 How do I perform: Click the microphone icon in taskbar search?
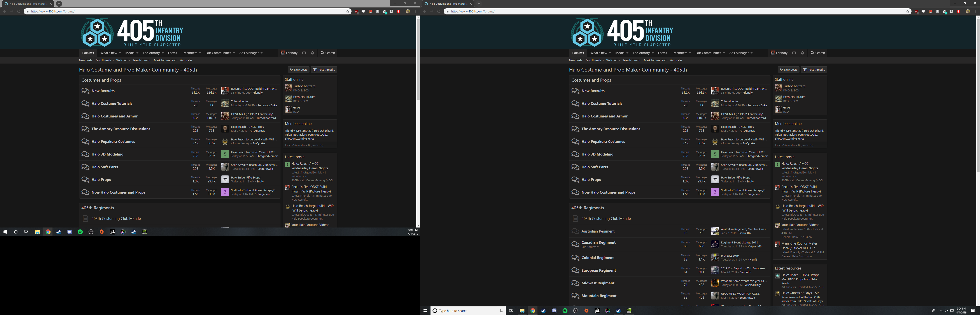(501, 311)
